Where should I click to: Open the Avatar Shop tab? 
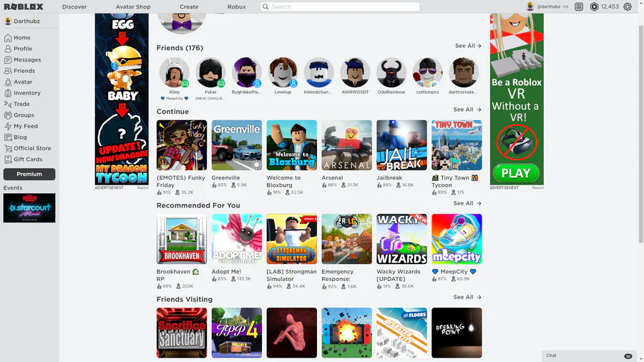tap(133, 7)
